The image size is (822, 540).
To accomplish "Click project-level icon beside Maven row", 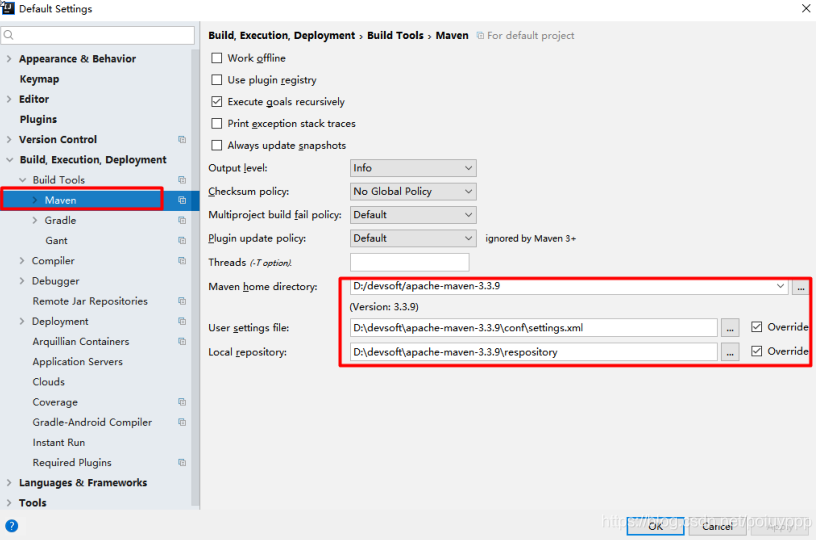I will tap(182, 200).
